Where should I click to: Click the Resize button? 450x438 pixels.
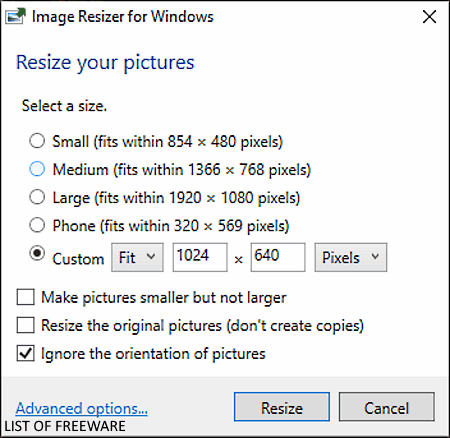click(282, 407)
